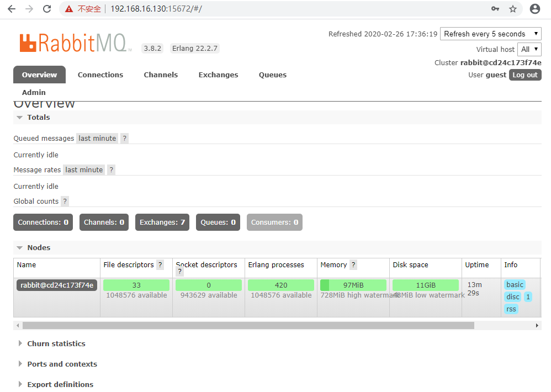Click the basic info tag
Image resolution: width=551 pixels, height=392 pixels.
[x=515, y=284]
